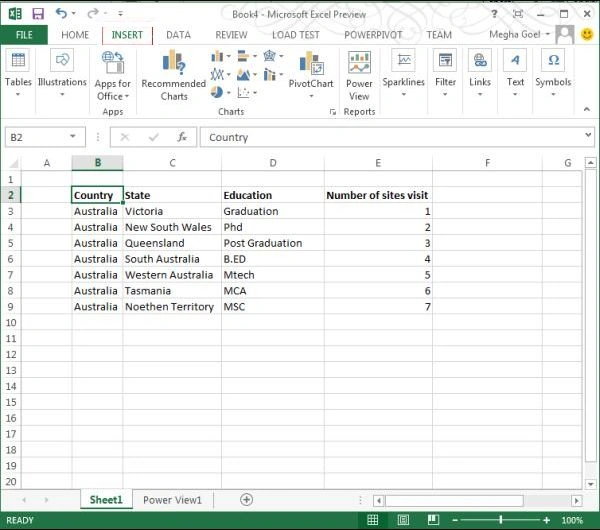
Task: Open the Symbols omega icon
Action: pyautogui.click(x=553, y=60)
